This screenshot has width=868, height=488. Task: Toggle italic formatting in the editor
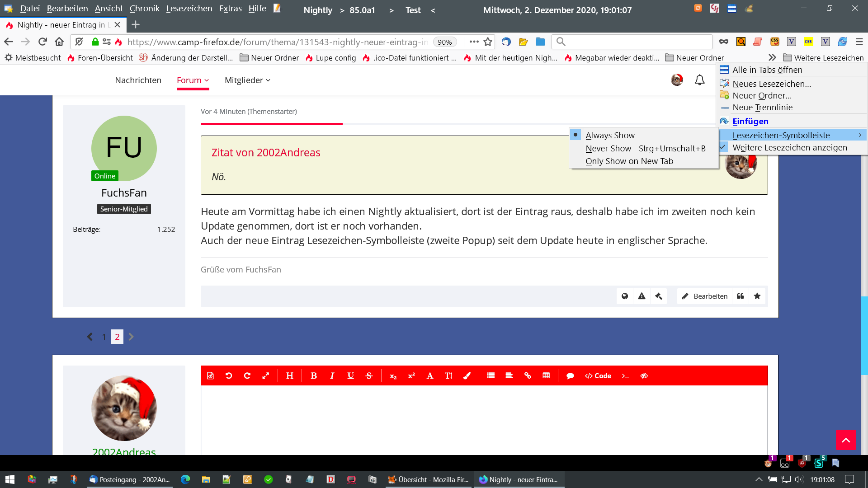332,375
